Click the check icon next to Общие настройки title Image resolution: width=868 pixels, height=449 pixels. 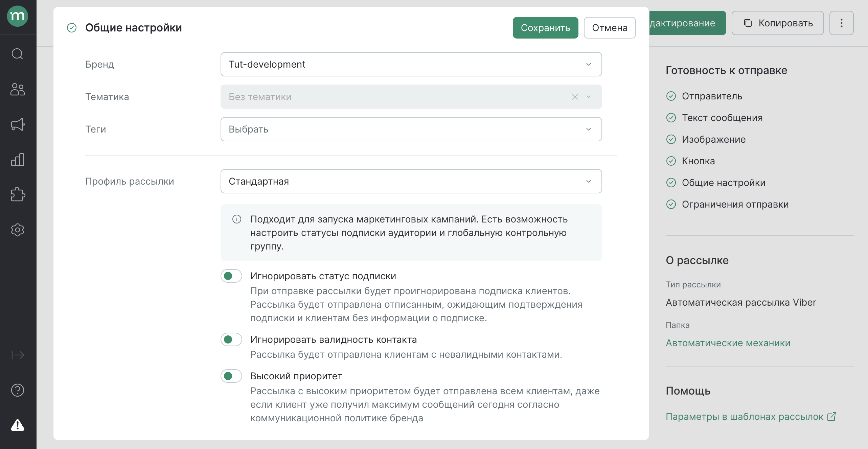pos(72,28)
